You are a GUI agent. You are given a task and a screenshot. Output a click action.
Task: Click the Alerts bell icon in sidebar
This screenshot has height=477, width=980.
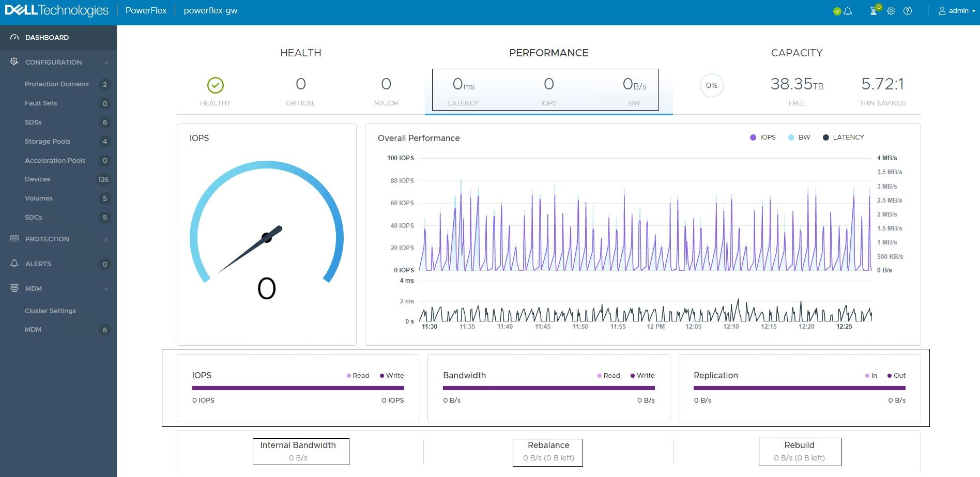click(13, 264)
